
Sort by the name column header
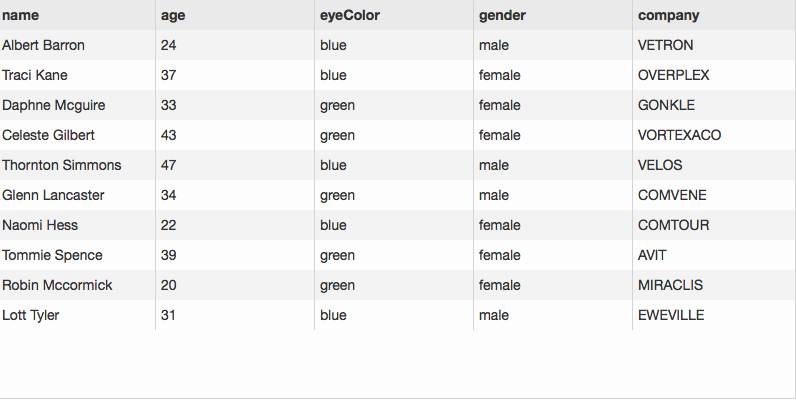77,15
